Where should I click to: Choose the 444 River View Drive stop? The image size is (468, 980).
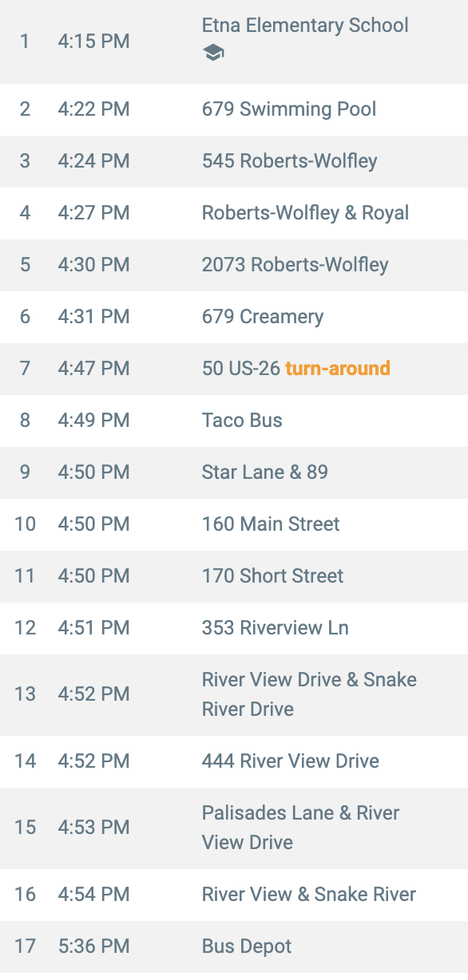click(x=234, y=761)
